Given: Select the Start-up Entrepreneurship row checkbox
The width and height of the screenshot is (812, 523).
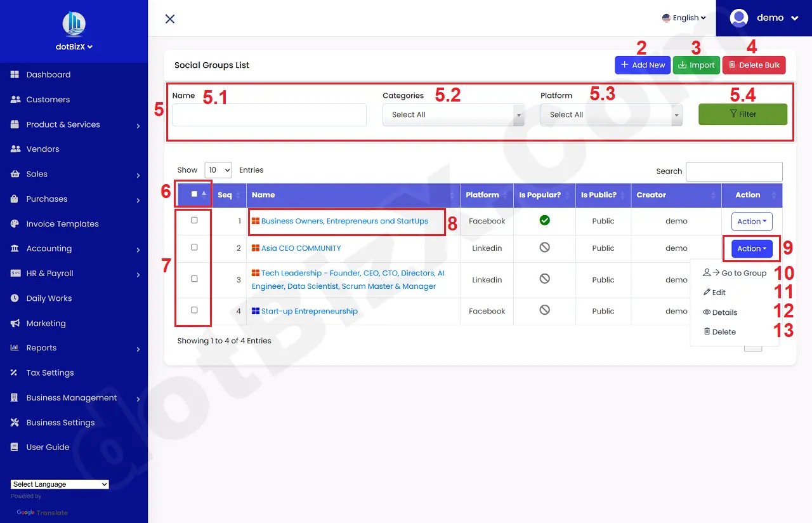Looking at the screenshot, I should 194,310.
